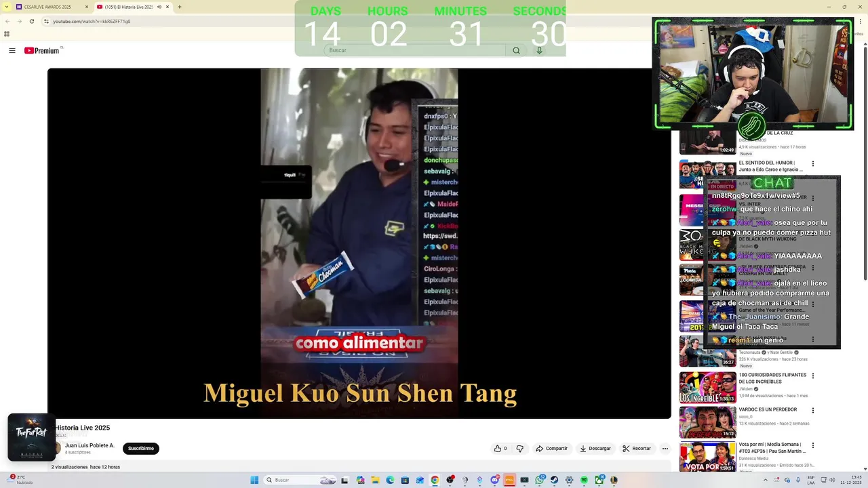The width and height of the screenshot is (868, 488).
Task: Open Microsoft Edge from the taskbar
Action: click(390, 480)
